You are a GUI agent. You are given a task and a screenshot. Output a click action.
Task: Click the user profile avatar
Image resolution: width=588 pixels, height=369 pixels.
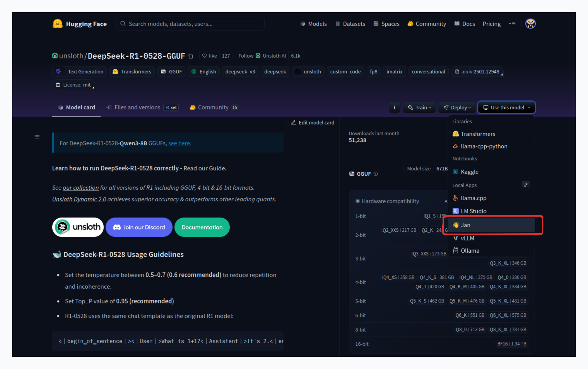[x=530, y=24]
